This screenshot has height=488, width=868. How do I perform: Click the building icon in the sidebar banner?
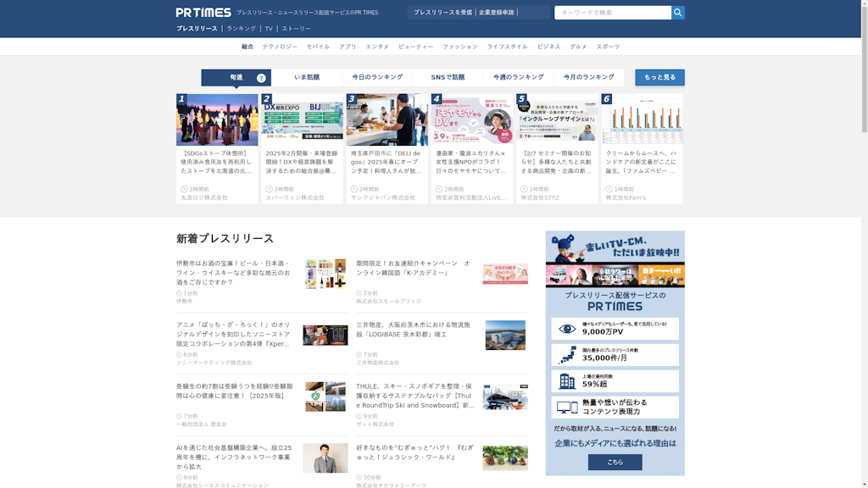point(567,381)
